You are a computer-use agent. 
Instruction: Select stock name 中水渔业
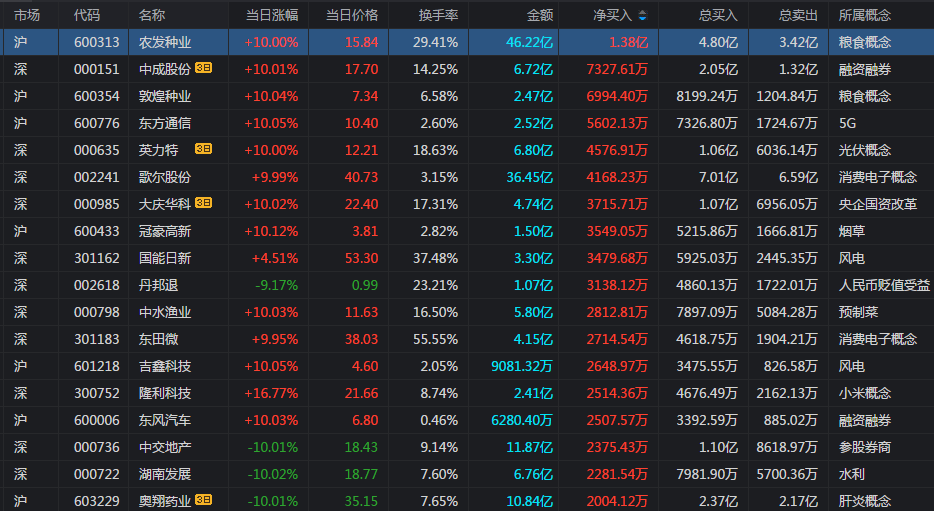(x=165, y=312)
